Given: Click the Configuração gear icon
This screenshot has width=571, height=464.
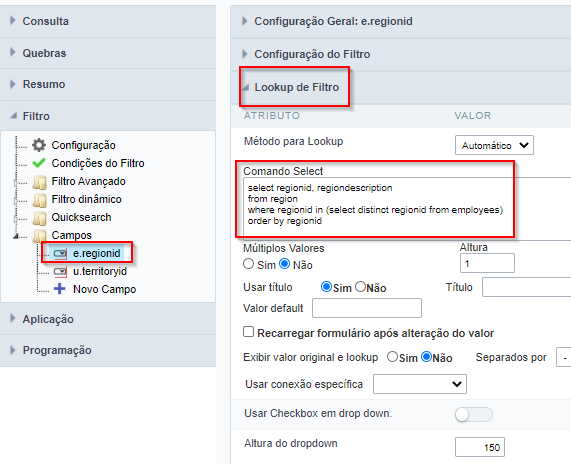Looking at the screenshot, I should (x=39, y=145).
